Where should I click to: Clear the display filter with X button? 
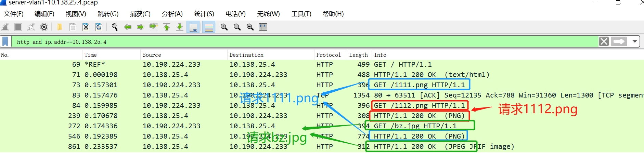point(604,41)
